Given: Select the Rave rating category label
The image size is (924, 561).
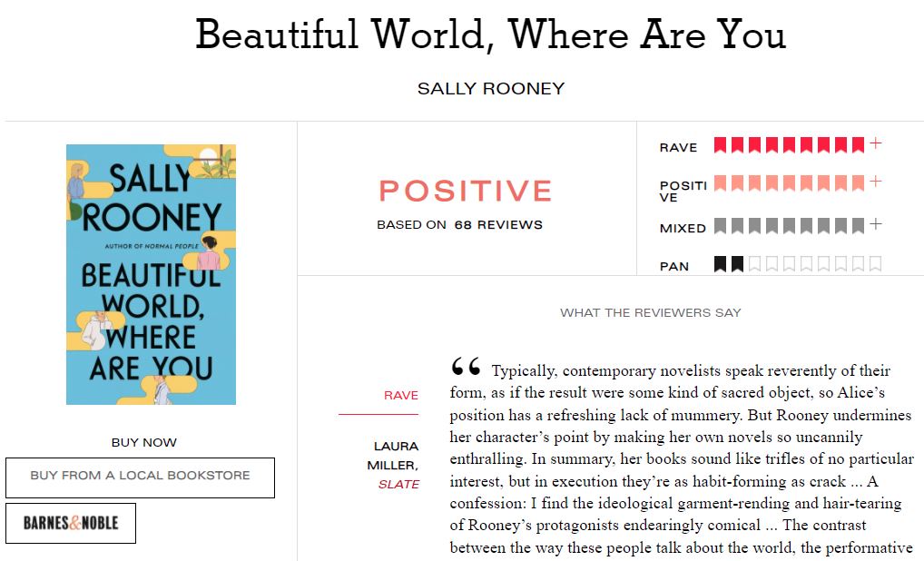Looking at the screenshot, I should click(678, 147).
